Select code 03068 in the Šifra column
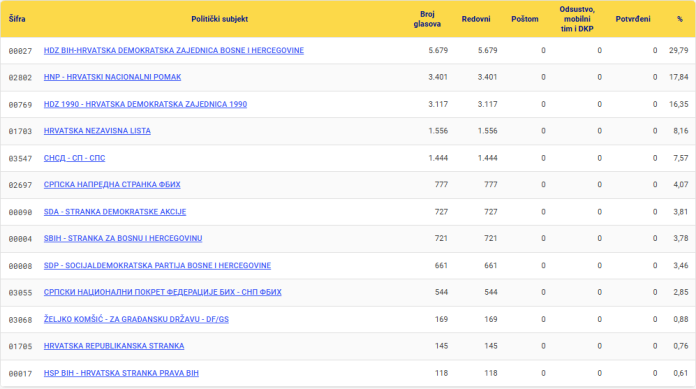This screenshot has height=389, width=696. pos(20,320)
